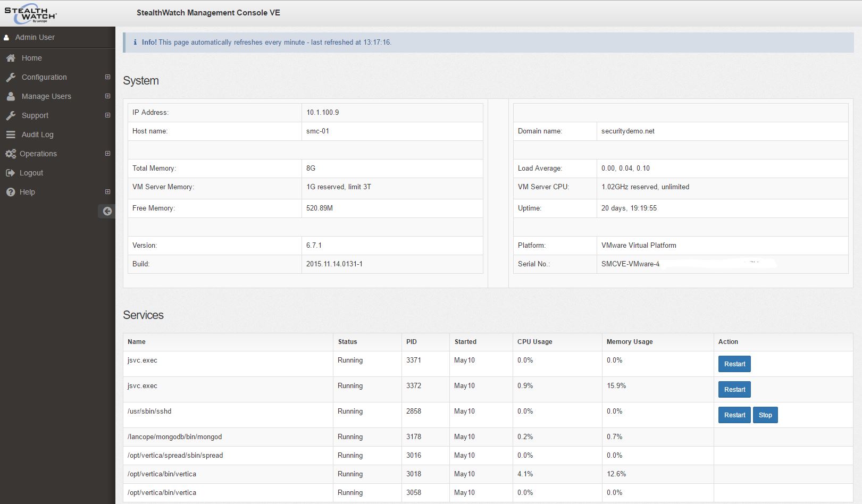Screen dimensions: 862x504
Task: Click the Manage Users person icon
Action: [x=11, y=96]
